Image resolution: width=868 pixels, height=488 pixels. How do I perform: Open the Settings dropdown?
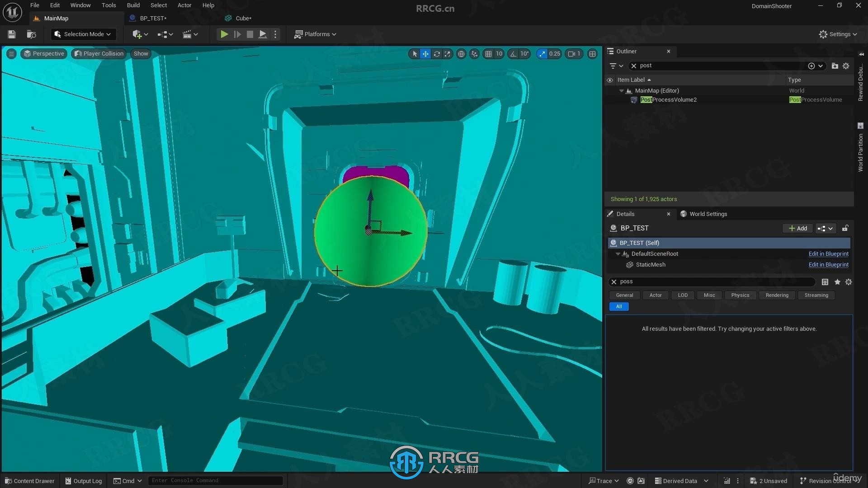coord(838,34)
